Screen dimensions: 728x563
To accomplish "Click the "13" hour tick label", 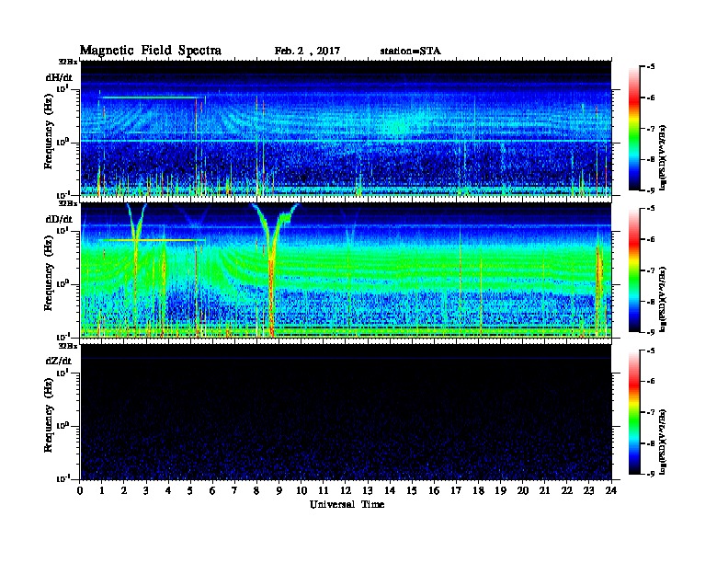I will point(368,491).
